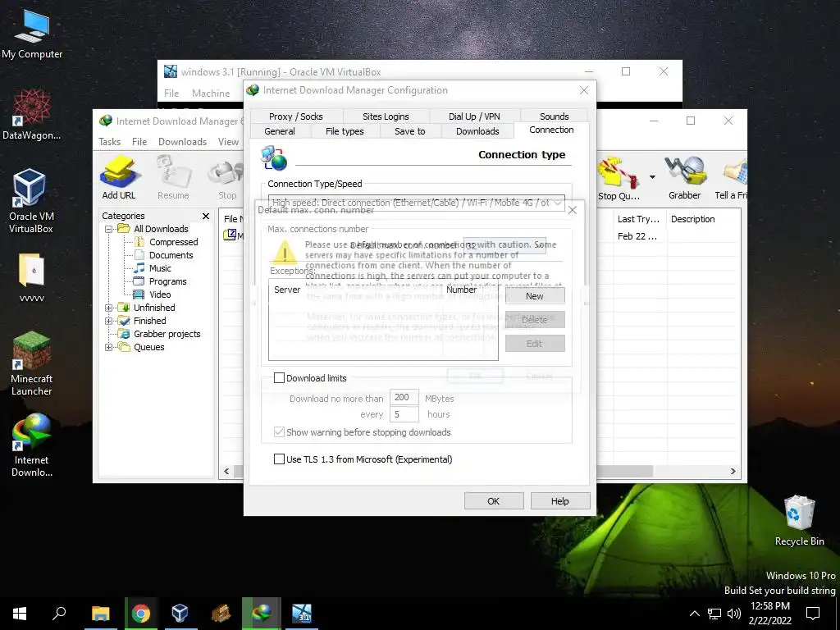Screen dimensions: 840x630
Task: Select the Documents category
Action: [x=163, y=256]
